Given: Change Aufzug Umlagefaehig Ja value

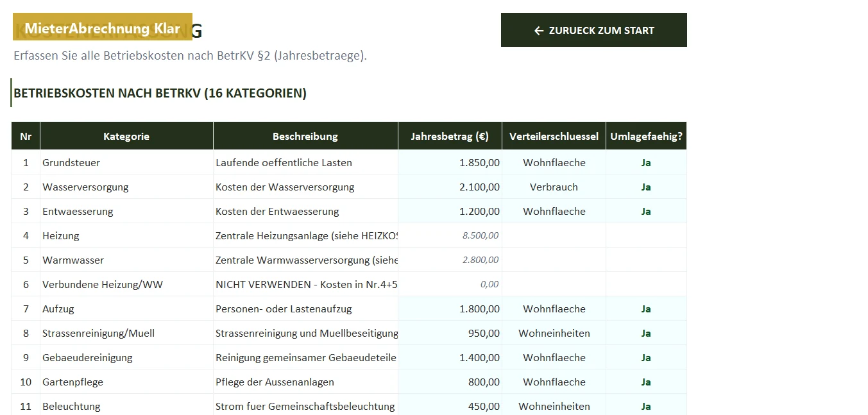Looking at the screenshot, I should 646,309.
